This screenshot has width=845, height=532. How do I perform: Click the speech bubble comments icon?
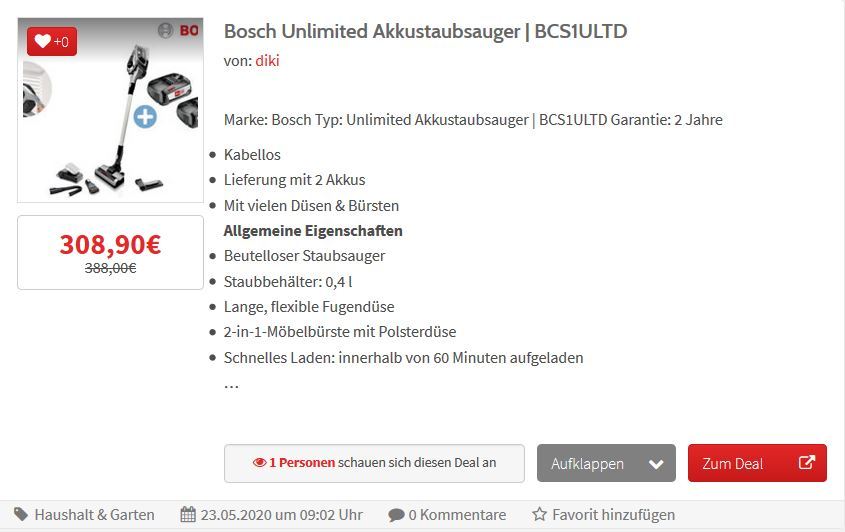[x=396, y=515]
